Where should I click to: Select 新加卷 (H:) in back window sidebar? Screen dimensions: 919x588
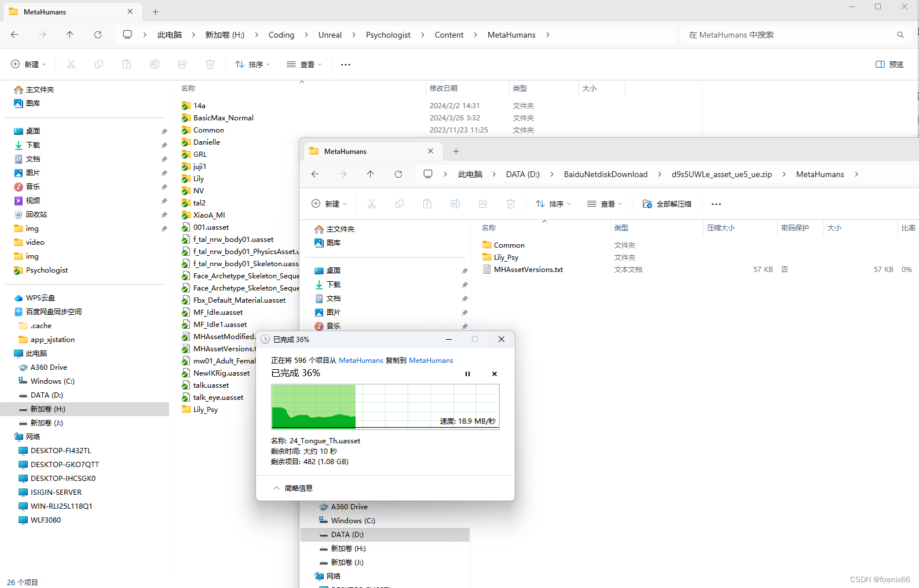tap(85, 409)
